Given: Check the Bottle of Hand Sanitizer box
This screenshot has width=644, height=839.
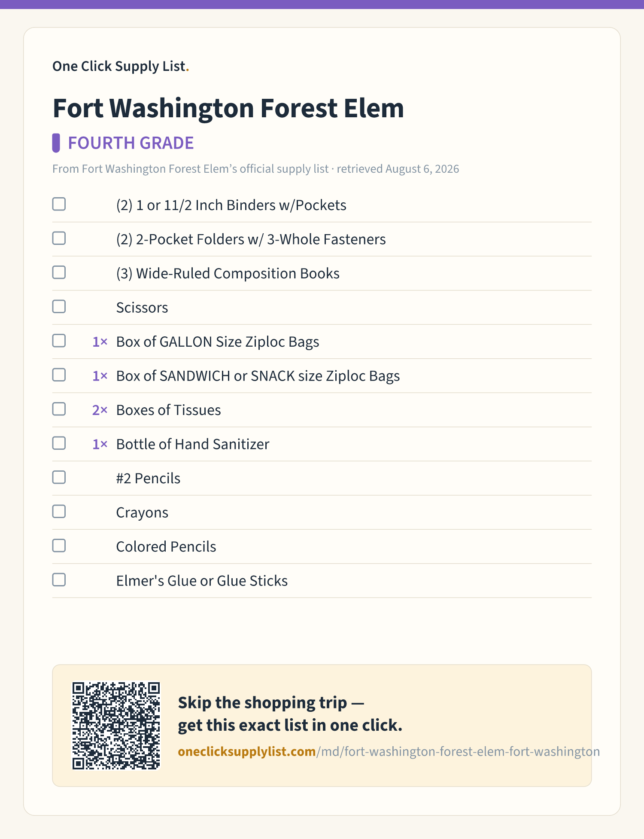Looking at the screenshot, I should [x=59, y=443].
